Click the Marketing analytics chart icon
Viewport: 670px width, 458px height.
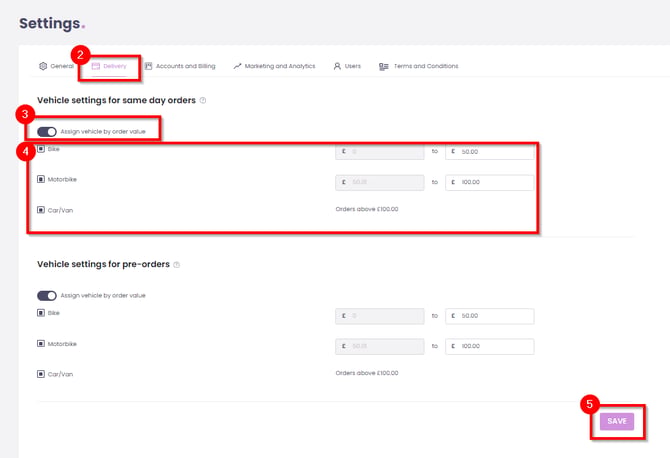point(237,66)
